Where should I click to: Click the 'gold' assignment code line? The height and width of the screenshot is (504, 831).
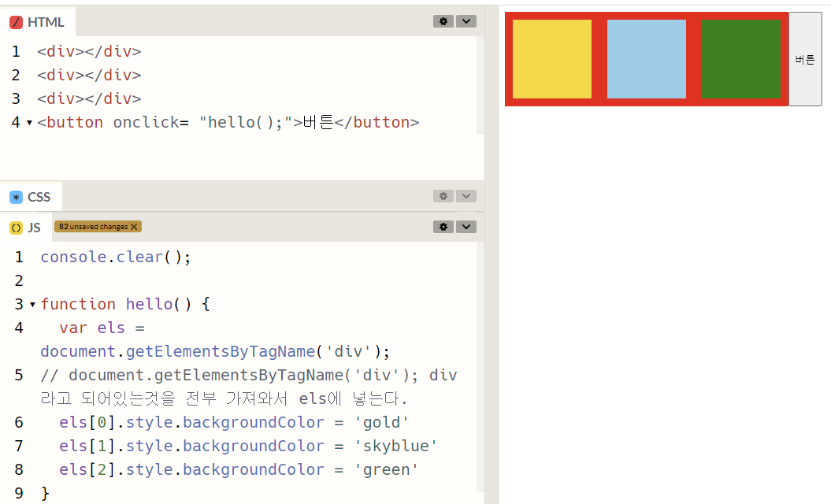(x=234, y=422)
